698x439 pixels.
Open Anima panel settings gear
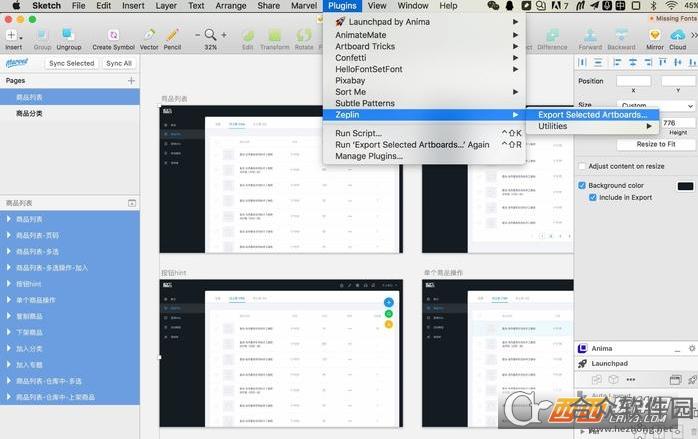tap(692, 348)
